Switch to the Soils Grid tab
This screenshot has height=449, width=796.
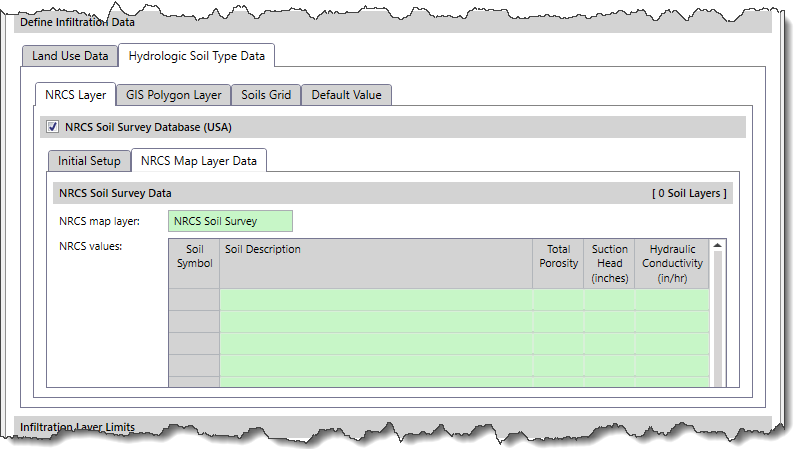(266, 95)
